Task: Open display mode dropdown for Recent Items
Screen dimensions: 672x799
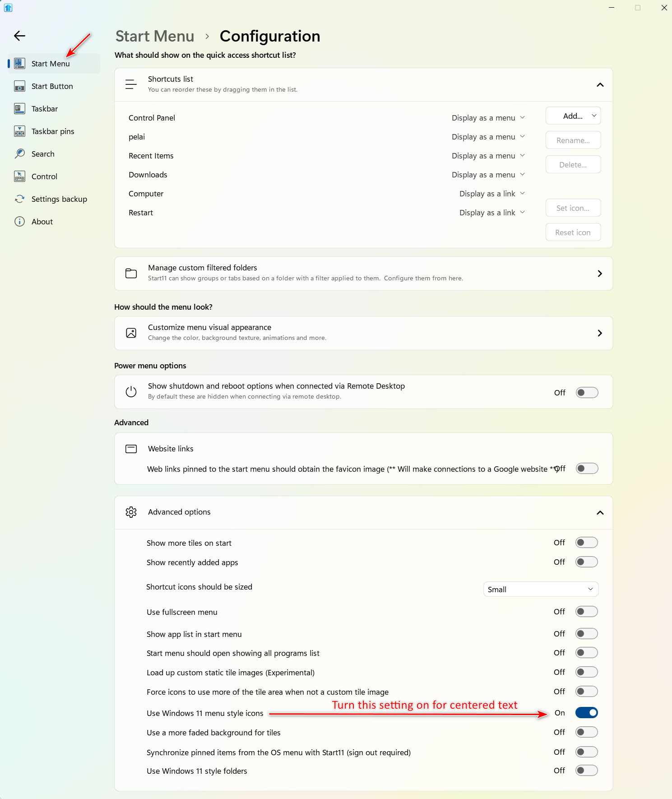Action: click(488, 156)
